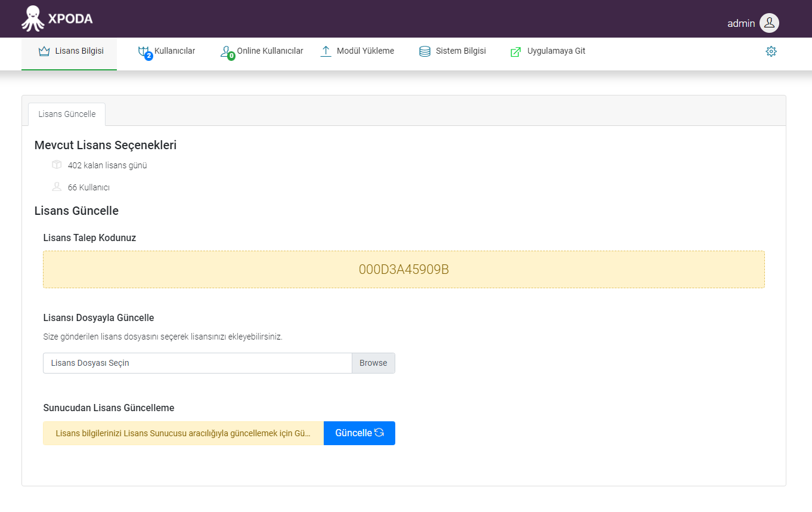Screen dimensions: 812x512
Task: Click the user icon beside 66 Kullanıcı
Action: (57, 187)
